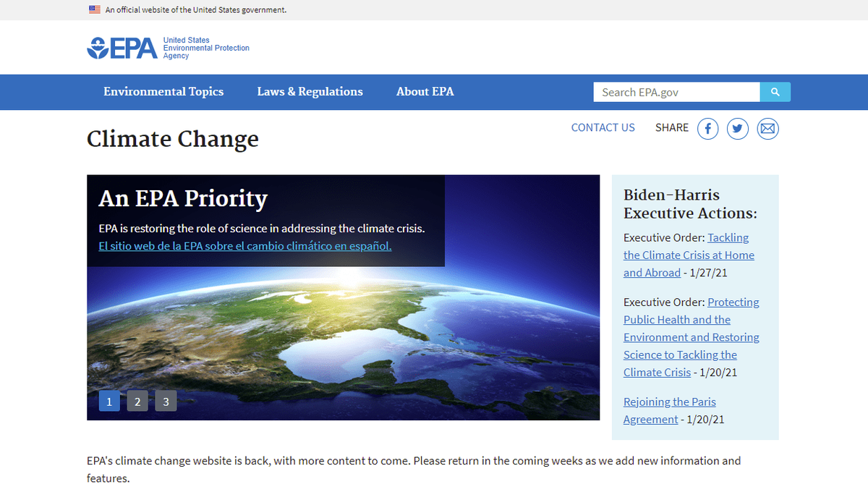The width and height of the screenshot is (868, 492).
Task: Select slide 2 in the carousel
Action: tap(137, 400)
